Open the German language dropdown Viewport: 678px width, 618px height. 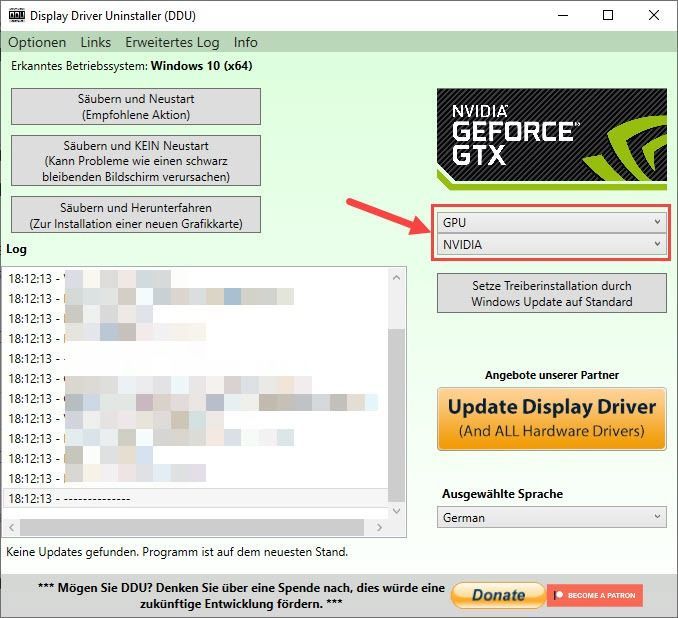coord(552,517)
